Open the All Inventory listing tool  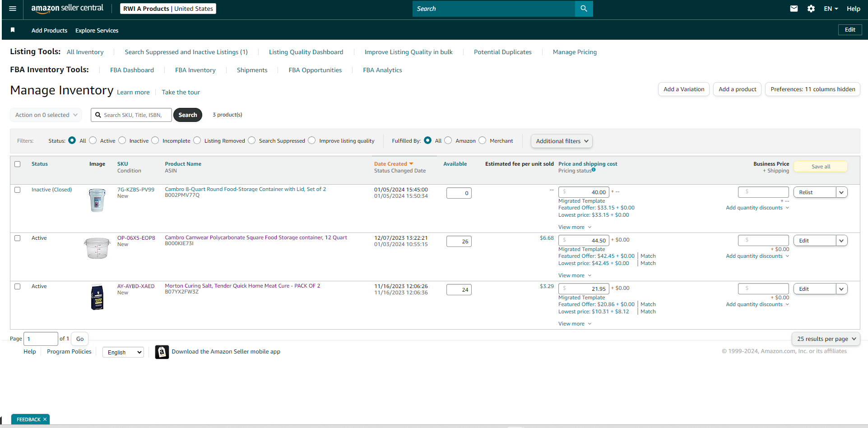(85, 52)
